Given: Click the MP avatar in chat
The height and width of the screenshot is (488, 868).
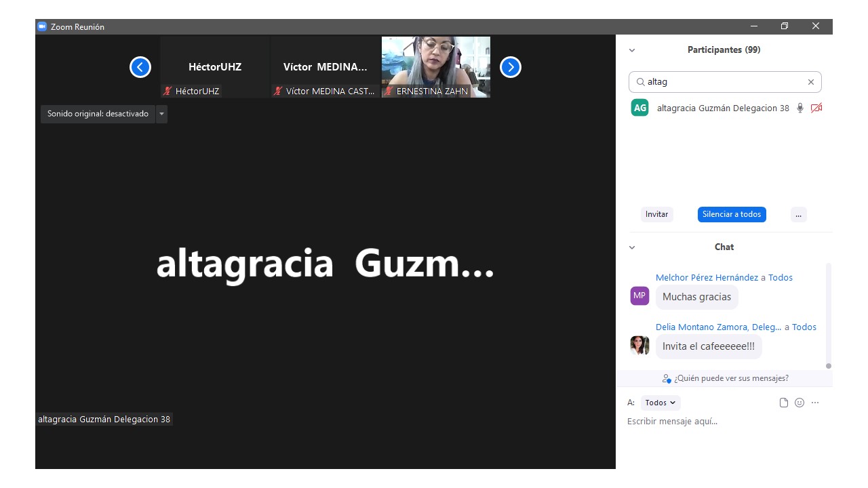Looking at the screenshot, I should [x=639, y=296].
